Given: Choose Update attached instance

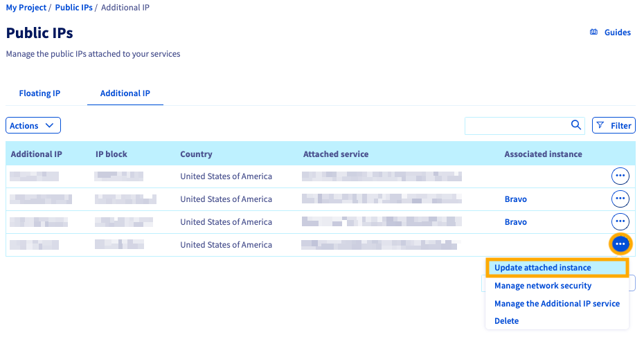Looking at the screenshot, I should 557,268.
